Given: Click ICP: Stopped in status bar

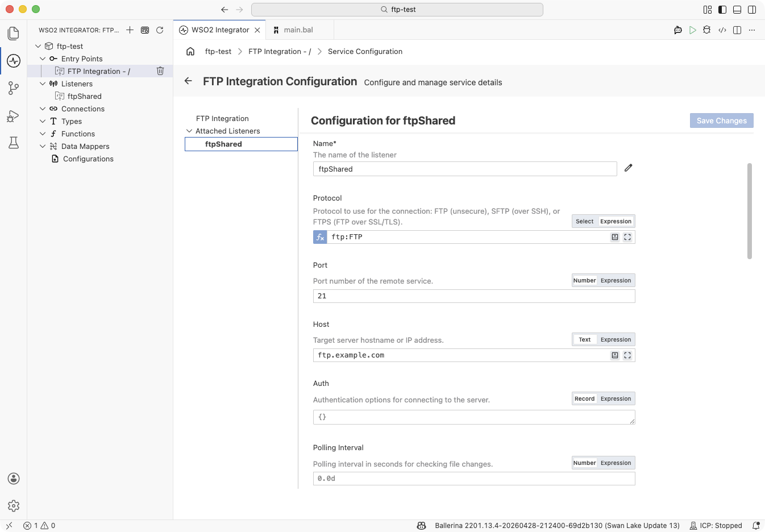Looking at the screenshot, I should [716, 526].
